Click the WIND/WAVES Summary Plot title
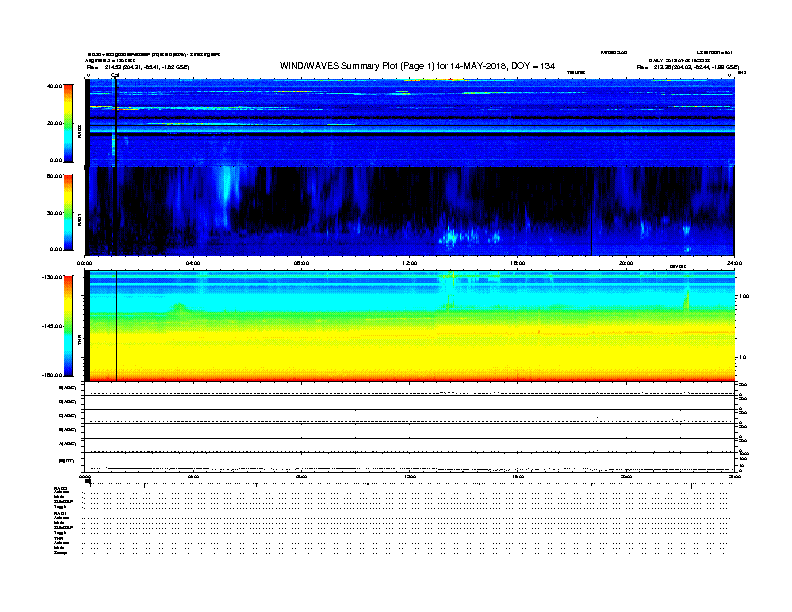Viewport: 792px width, 612px height. pos(417,66)
